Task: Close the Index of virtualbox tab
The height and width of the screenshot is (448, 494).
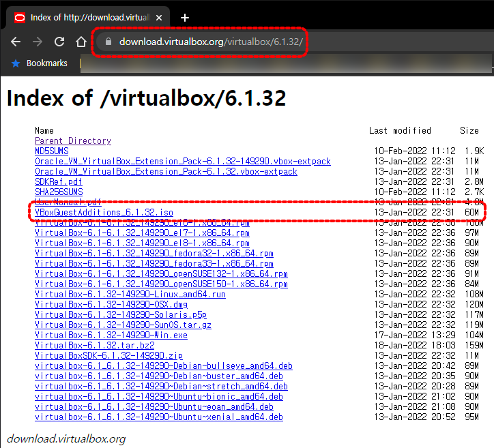Action: [x=159, y=18]
